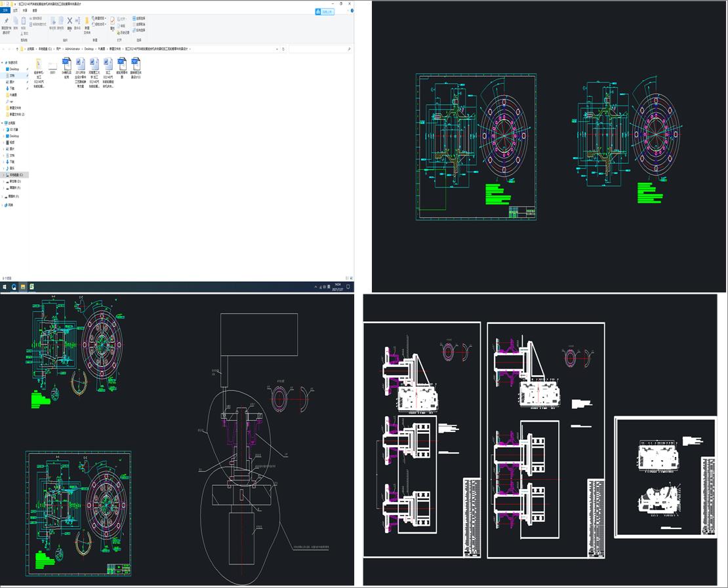Click the Edit command in Open group
Screen dimensions: 728x588
[121, 26]
